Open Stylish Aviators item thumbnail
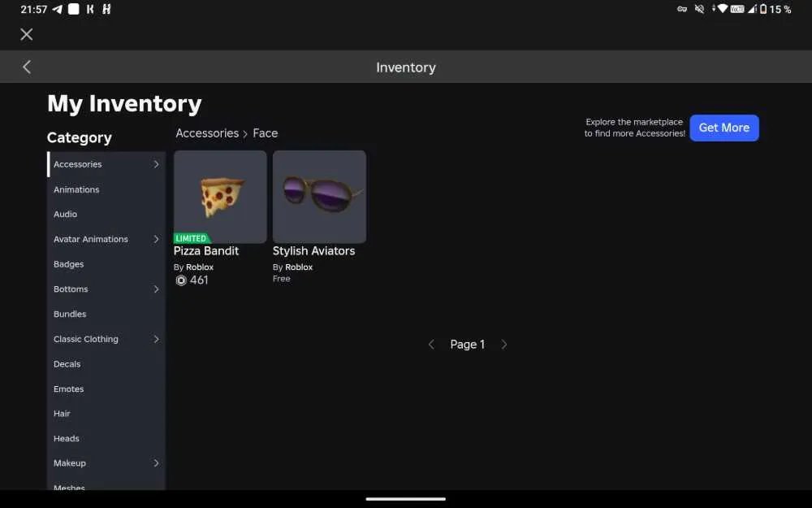The height and width of the screenshot is (508, 812). [319, 197]
